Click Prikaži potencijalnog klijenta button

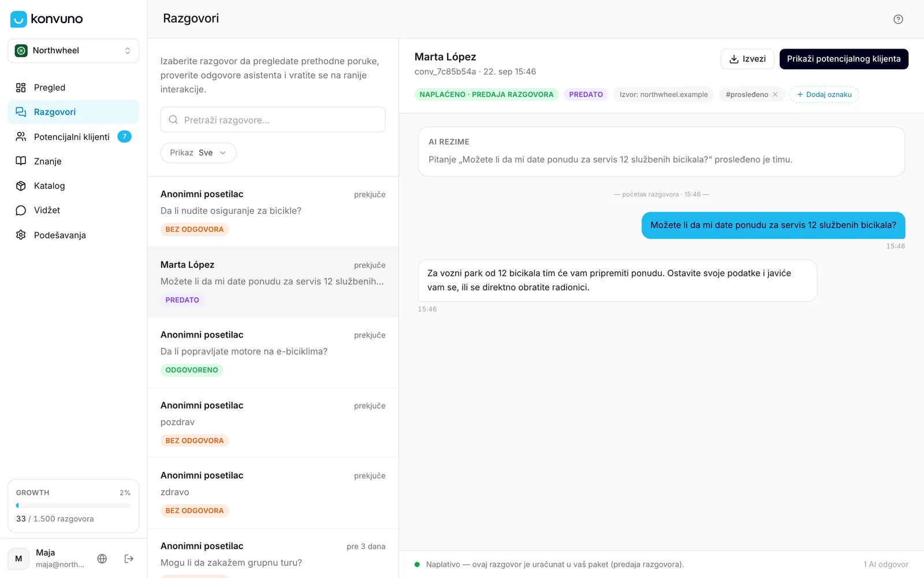(844, 59)
